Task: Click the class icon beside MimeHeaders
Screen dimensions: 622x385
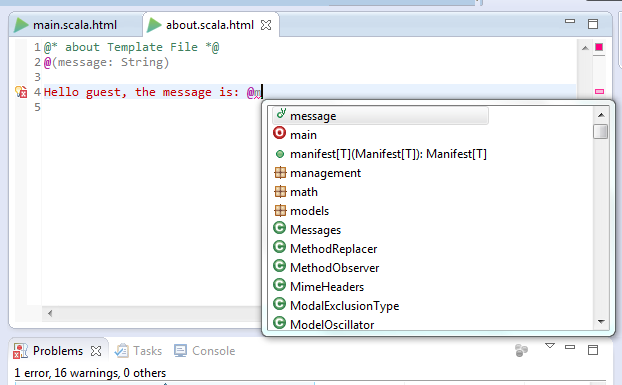Action: [x=279, y=285]
